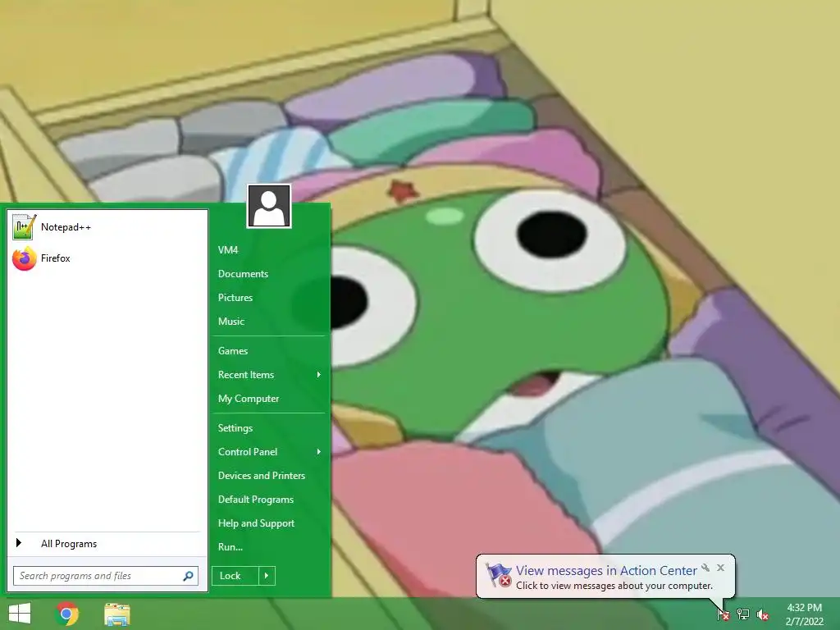840x630 pixels.
Task: Expand the Recent Items submenu arrow
Action: 319,374
